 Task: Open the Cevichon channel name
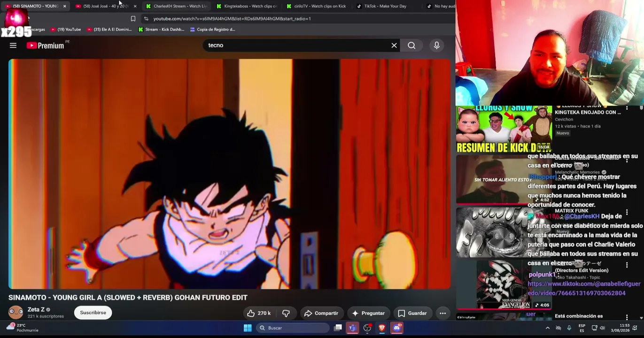(x=564, y=119)
